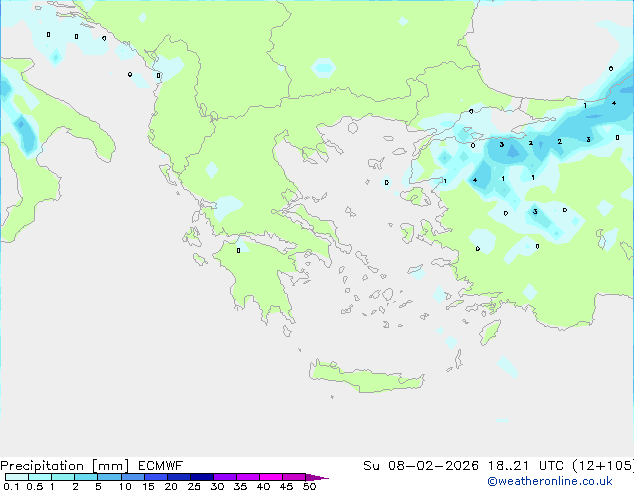Click the 20–25 mm legend color swatch
The width and height of the screenshot is (634, 490).
point(179,477)
